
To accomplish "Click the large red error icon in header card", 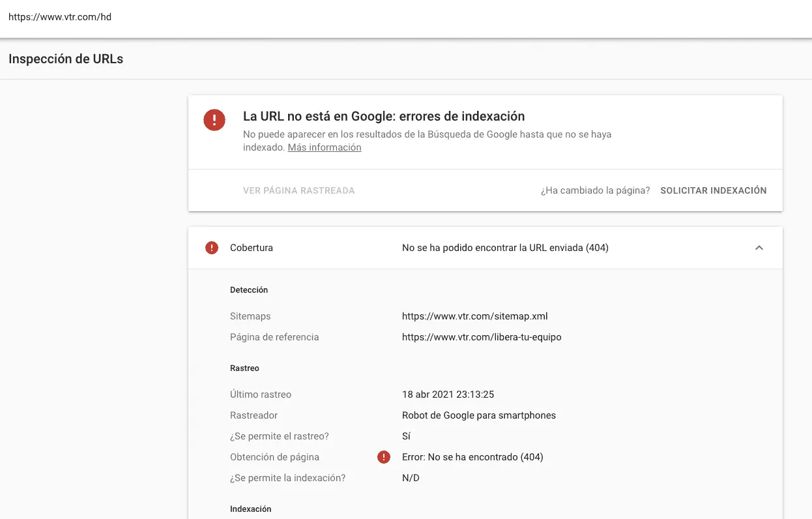I will 214,119.
